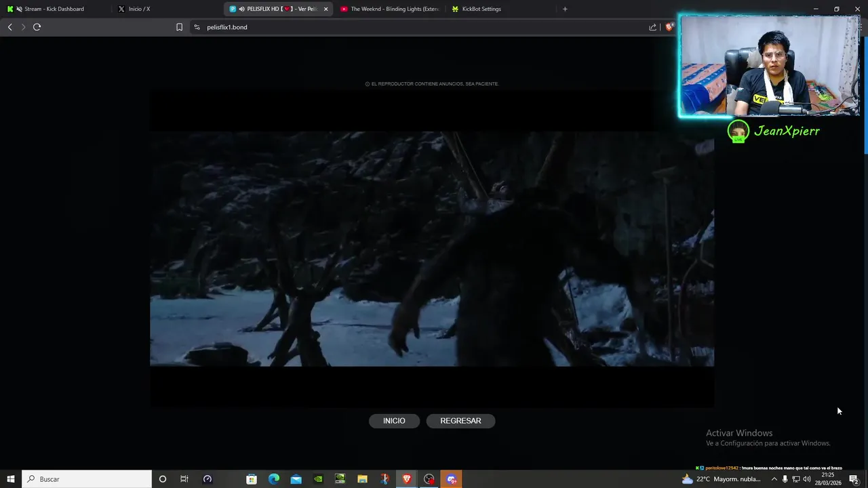Image resolution: width=868 pixels, height=488 pixels.
Task: Open the green NVIDIA icon left of the chip icon
Action: [x=318, y=479]
